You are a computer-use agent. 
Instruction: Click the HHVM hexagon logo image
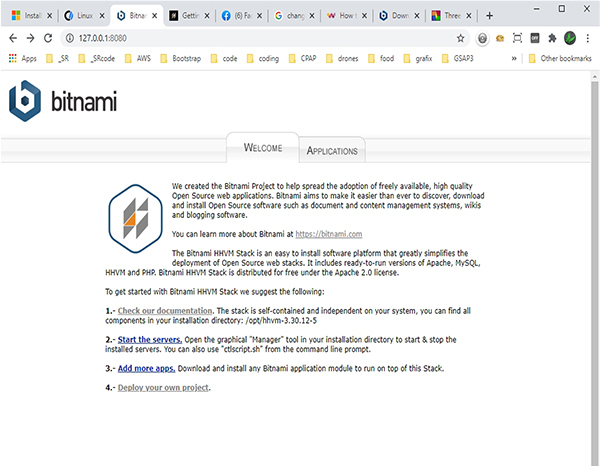pyautogui.click(x=135, y=218)
